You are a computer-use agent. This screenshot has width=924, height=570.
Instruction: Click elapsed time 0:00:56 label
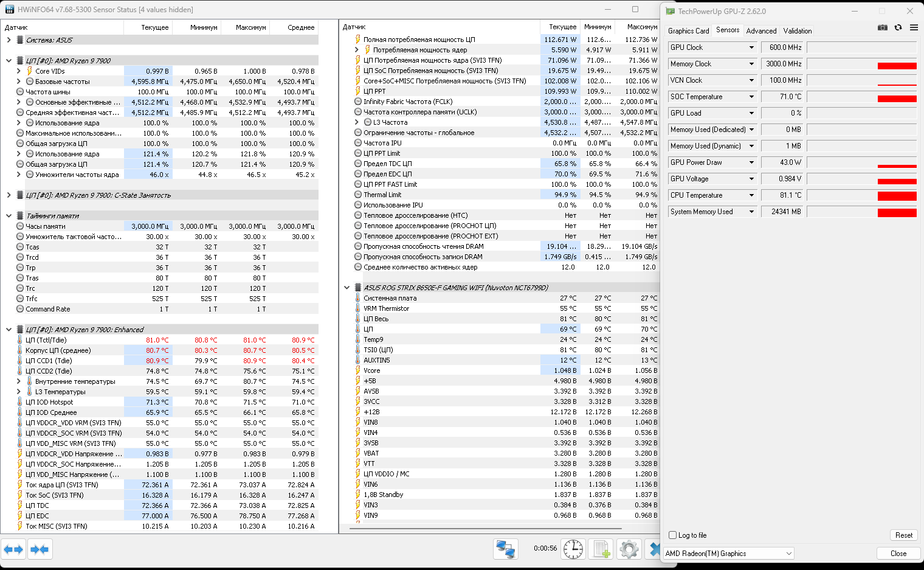click(545, 548)
